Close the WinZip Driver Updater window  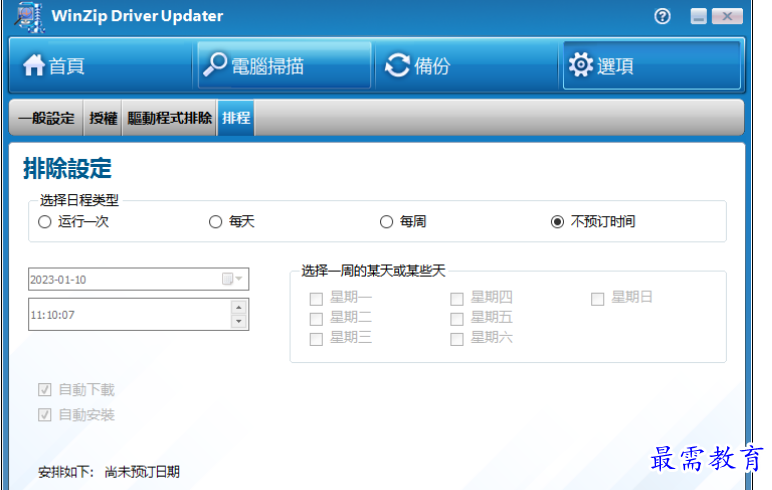727,16
